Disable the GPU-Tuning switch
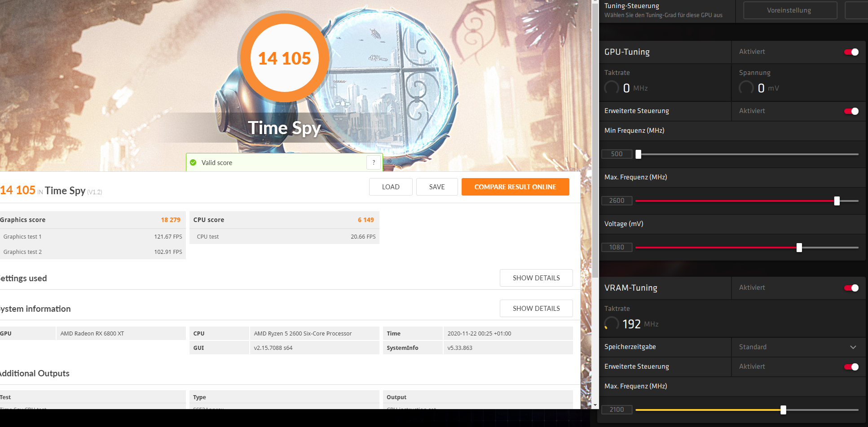868x427 pixels. (x=851, y=52)
